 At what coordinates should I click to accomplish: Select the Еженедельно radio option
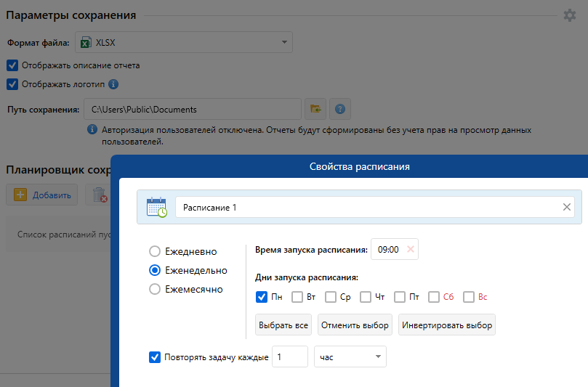[x=155, y=270]
